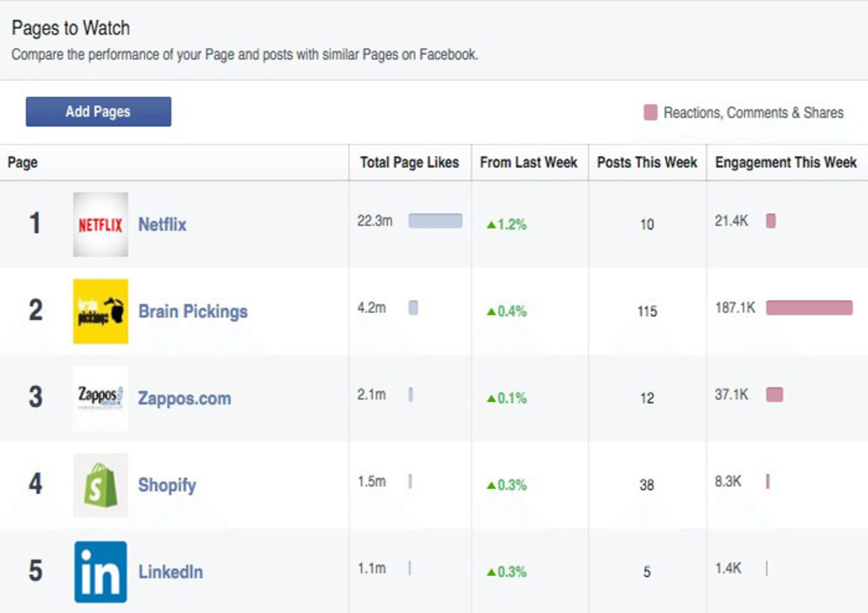This screenshot has height=613, width=868.
Task: Click the Add Pages button
Action: coord(98,112)
